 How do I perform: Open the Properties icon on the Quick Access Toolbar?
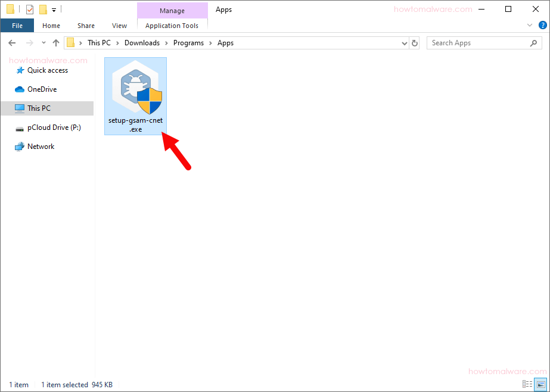[29, 9]
